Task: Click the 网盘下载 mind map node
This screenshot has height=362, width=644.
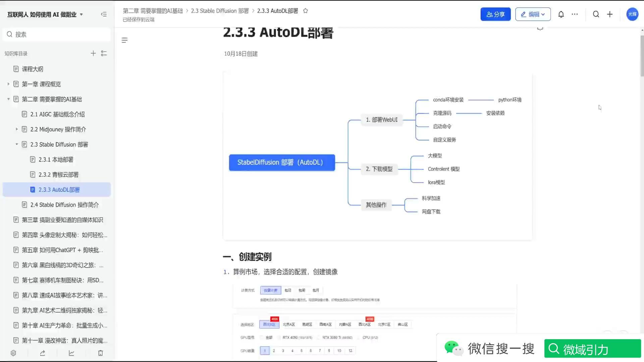Action: pyautogui.click(x=431, y=212)
